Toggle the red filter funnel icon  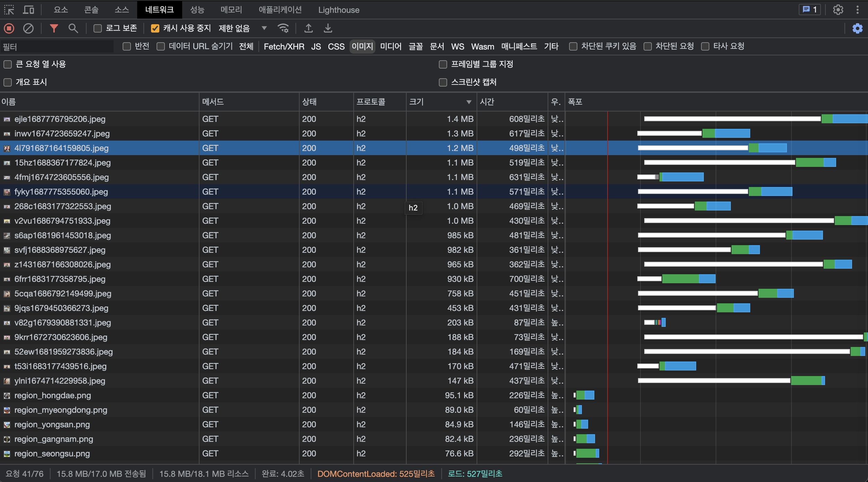pyautogui.click(x=54, y=28)
